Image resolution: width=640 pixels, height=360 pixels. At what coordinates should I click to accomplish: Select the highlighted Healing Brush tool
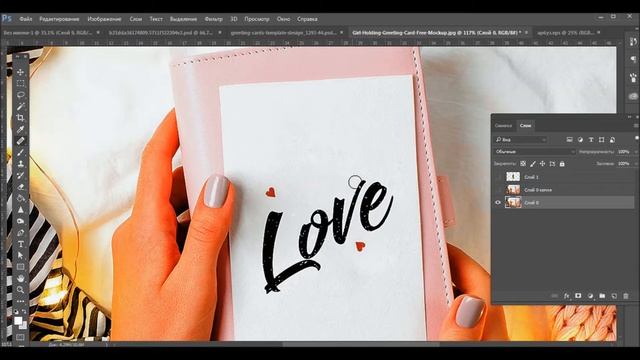point(20,141)
